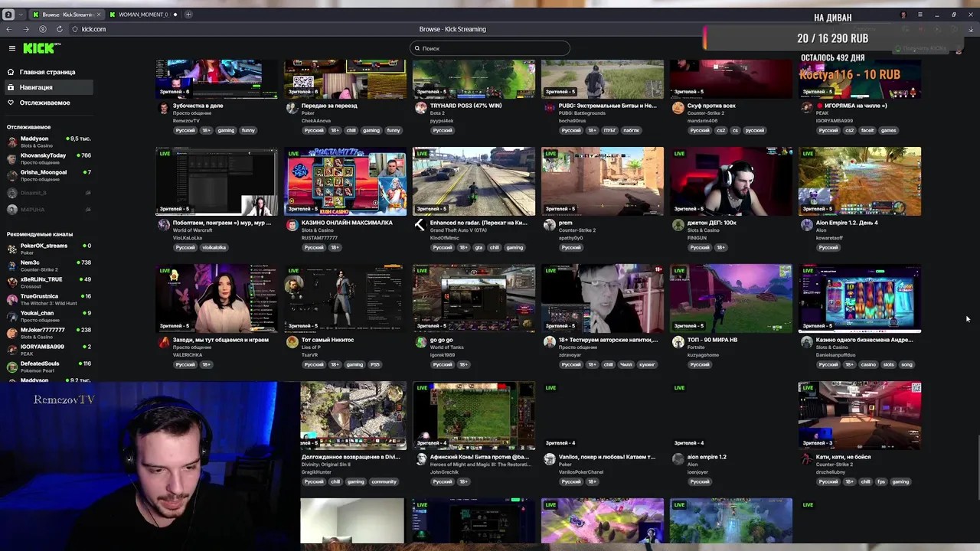Screen dimensions: 980x551
Task: Open the КАЗИНО ОНЛАЙН МАКСИМАЛКА stream thumbnail
Action: click(345, 181)
